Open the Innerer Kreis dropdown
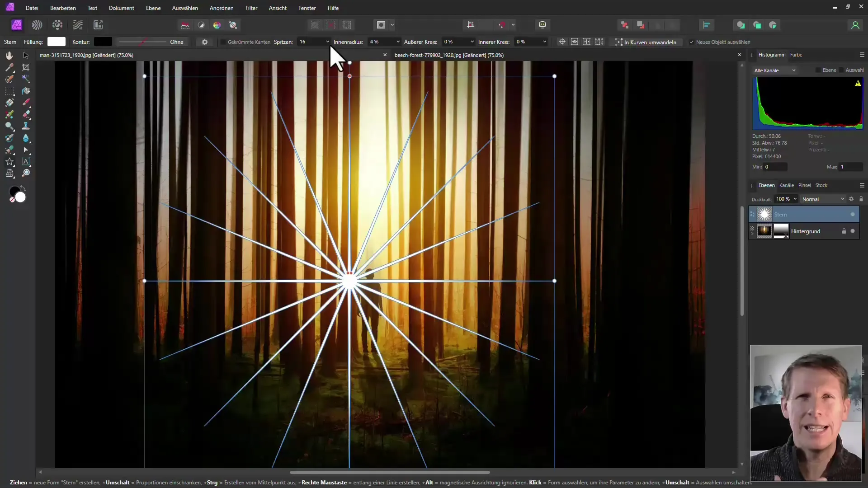Viewport: 868px width, 488px height. [x=544, y=42]
